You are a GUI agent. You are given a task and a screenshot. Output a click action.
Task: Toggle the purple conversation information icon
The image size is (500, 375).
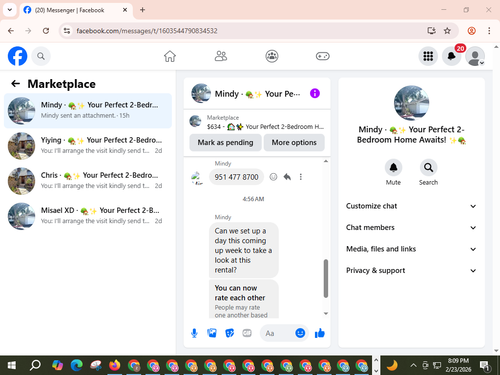click(315, 93)
